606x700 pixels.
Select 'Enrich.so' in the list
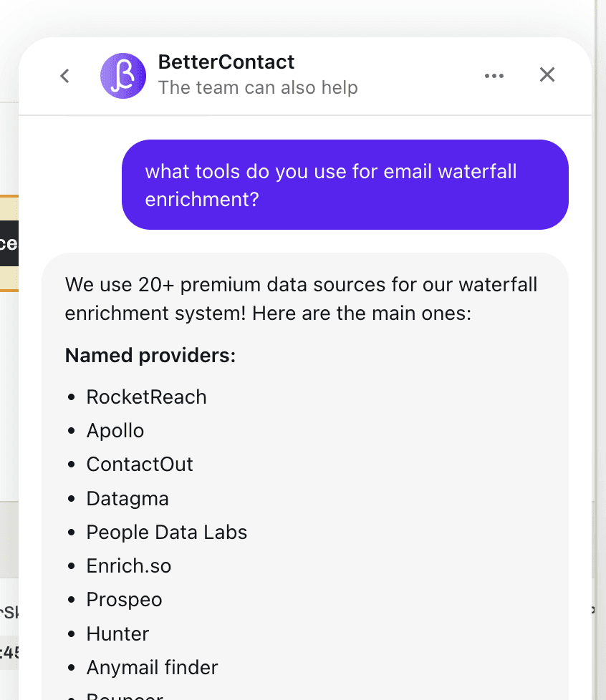(x=128, y=565)
